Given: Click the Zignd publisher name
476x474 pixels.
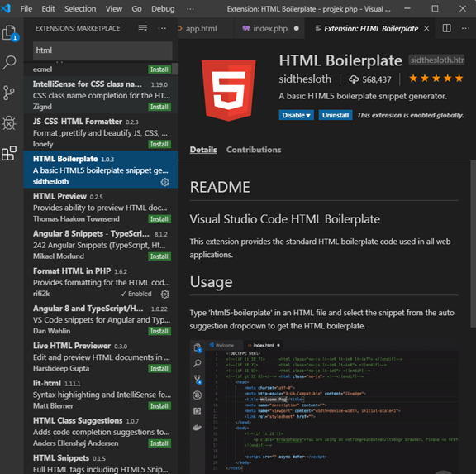Looking at the screenshot, I should [x=42, y=107].
